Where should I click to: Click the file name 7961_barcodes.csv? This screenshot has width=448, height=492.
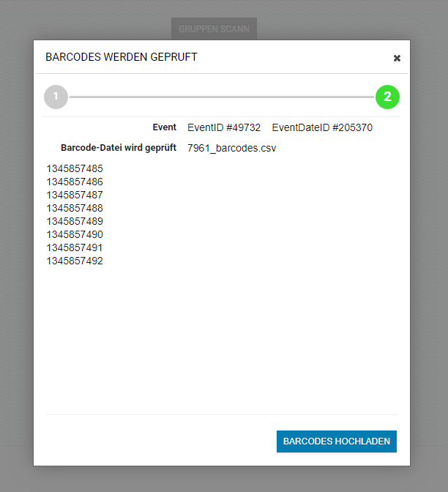tap(231, 148)
